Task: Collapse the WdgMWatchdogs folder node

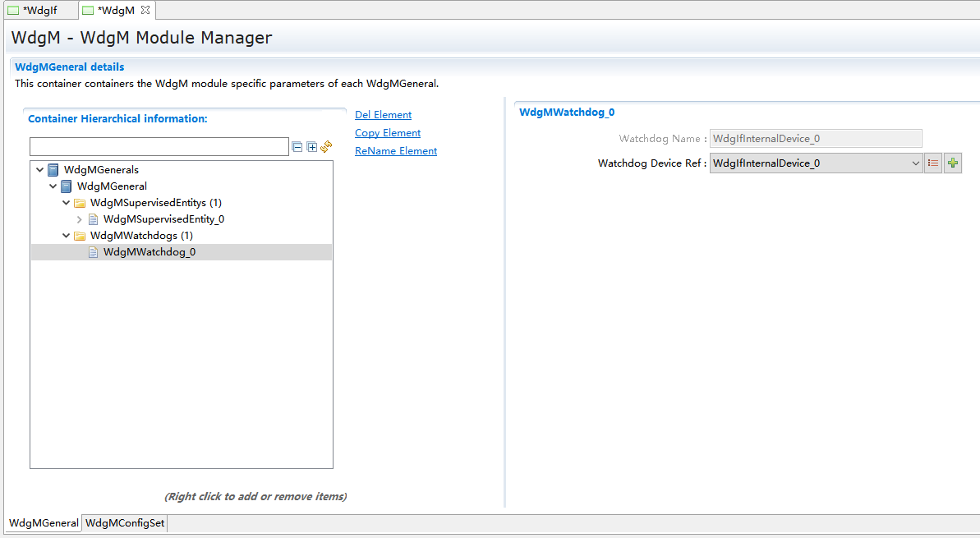Action: point(67,236)
